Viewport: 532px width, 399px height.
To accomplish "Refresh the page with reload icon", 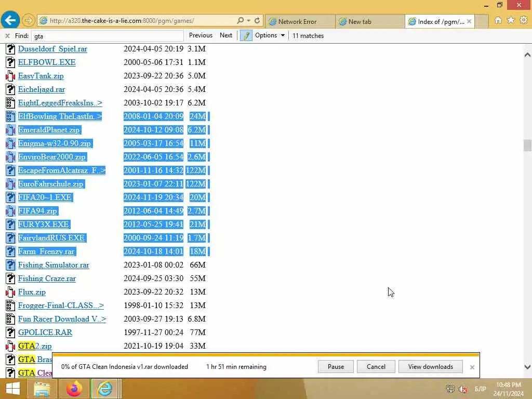I will click(x=257, y=21).
